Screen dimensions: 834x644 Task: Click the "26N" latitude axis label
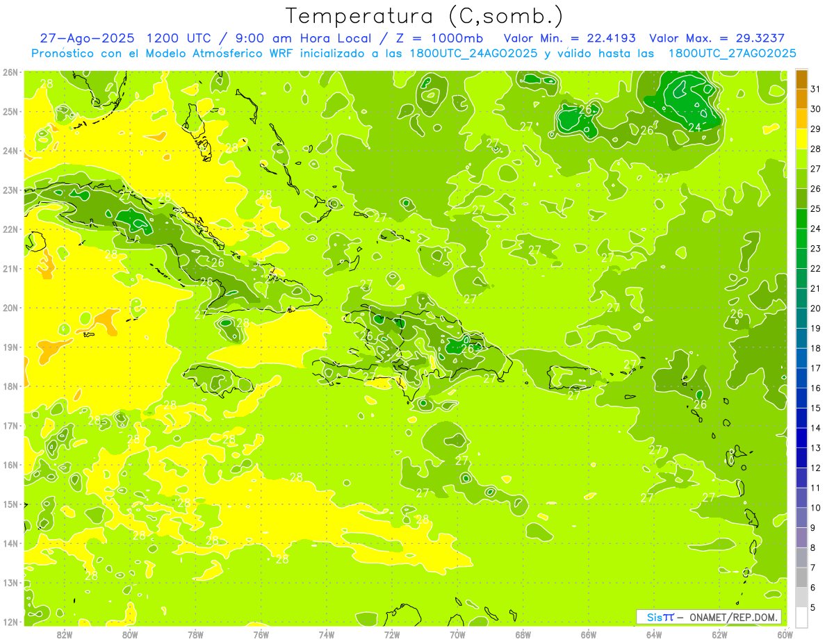(x=10, y=72)
